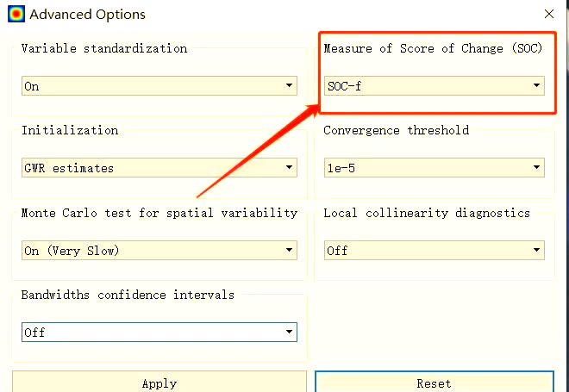
Task: Open the Bandwidths confidence intervals dropdown
Action: pos(159,333)
